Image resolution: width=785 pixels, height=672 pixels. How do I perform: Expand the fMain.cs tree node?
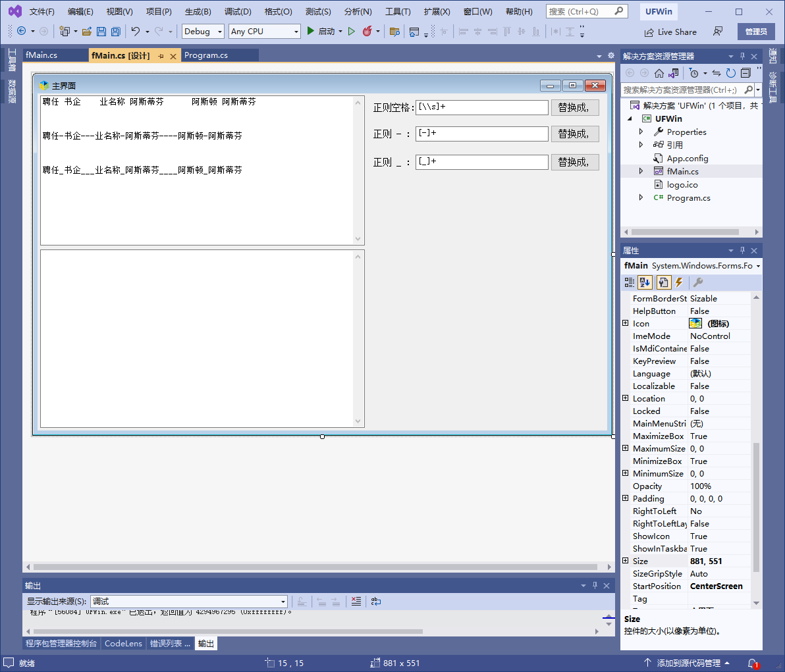pos(641,171)
